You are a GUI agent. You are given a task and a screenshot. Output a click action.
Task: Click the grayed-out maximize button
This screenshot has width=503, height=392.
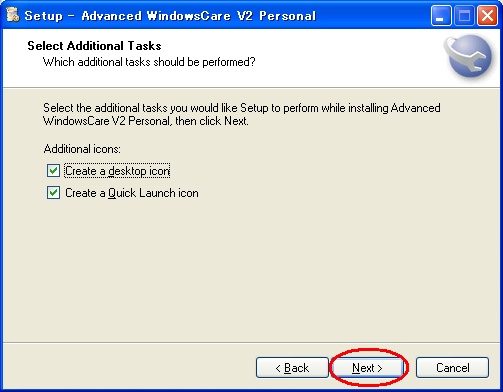click(x=464, y=15)
